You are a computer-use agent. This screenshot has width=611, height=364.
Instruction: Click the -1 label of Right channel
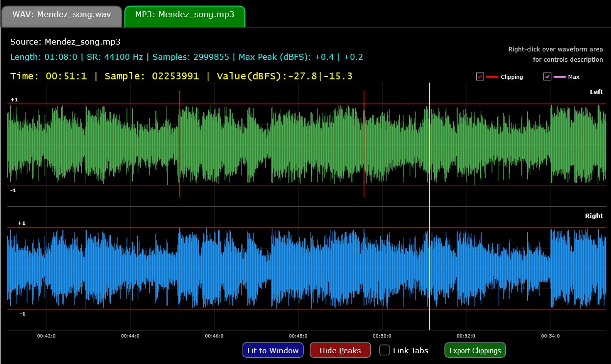22,314
